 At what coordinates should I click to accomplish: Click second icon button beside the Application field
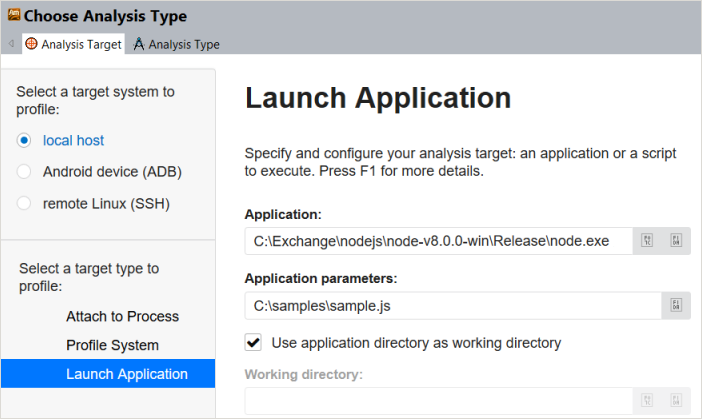pos(676,241)
